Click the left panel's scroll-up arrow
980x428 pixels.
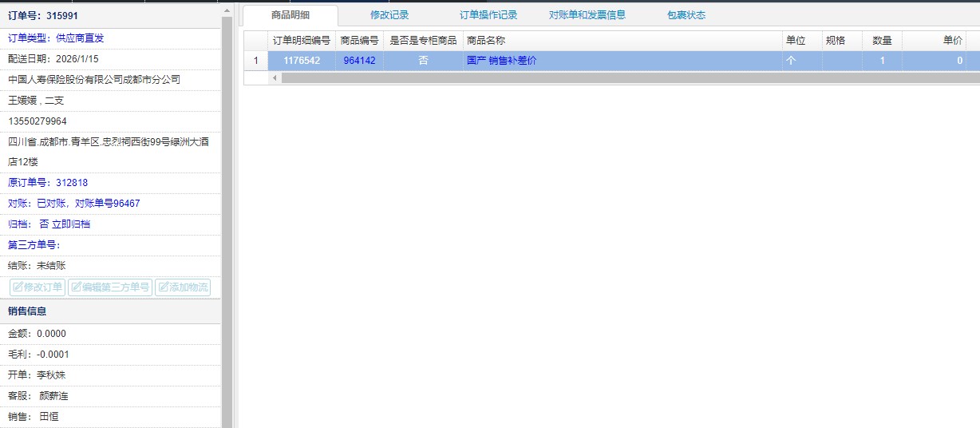227,11
